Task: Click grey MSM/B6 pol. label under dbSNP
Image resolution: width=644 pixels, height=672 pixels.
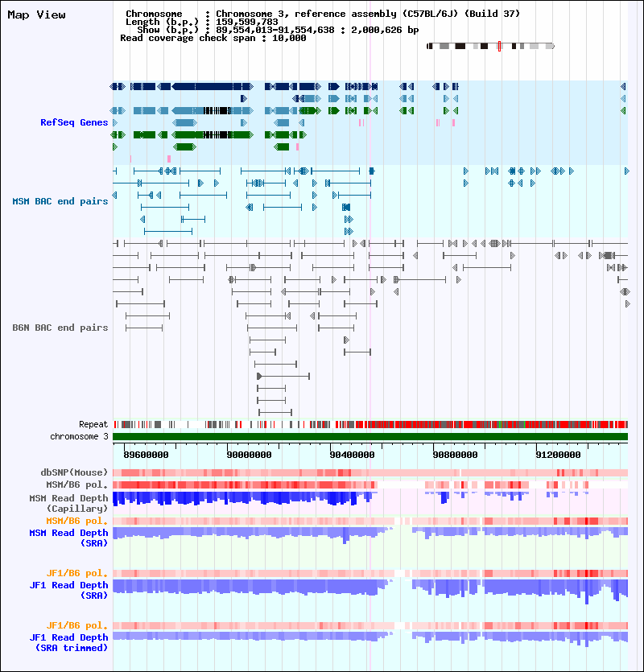Action: click(77, 484)
